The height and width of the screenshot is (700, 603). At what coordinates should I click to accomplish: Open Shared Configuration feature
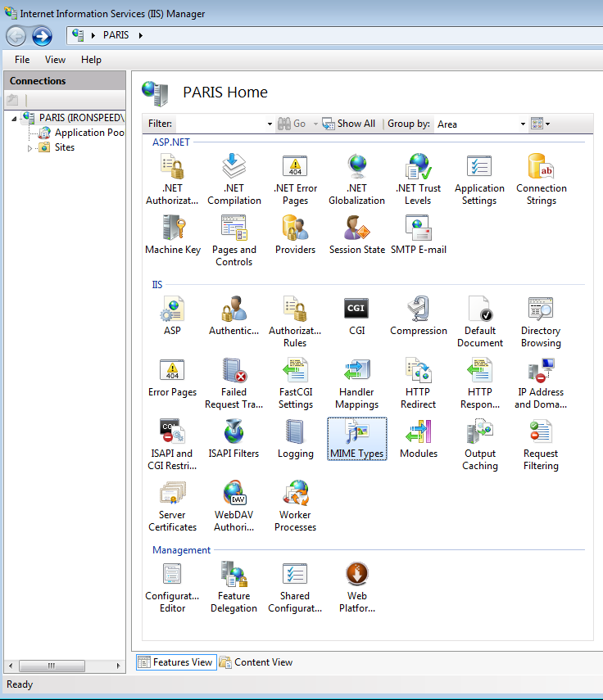295,588
